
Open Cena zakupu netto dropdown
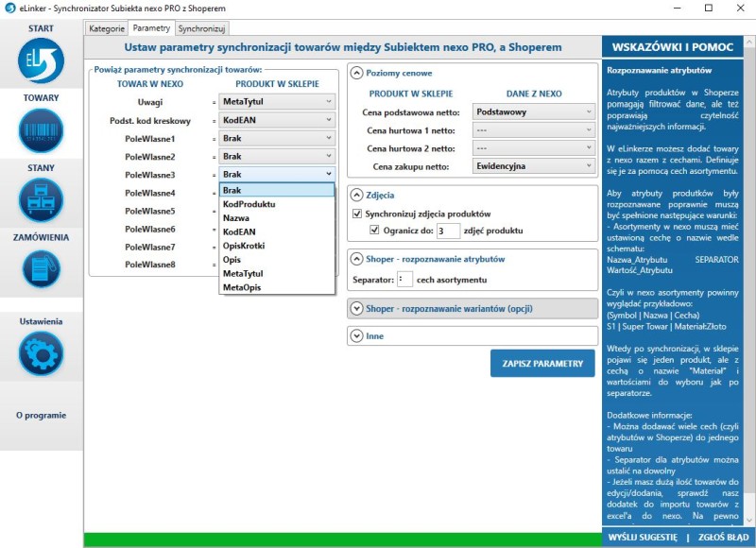533,165
